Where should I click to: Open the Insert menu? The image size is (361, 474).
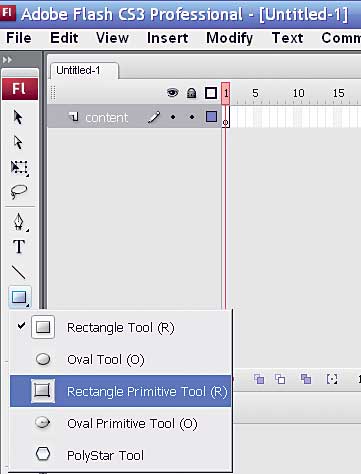167,38
